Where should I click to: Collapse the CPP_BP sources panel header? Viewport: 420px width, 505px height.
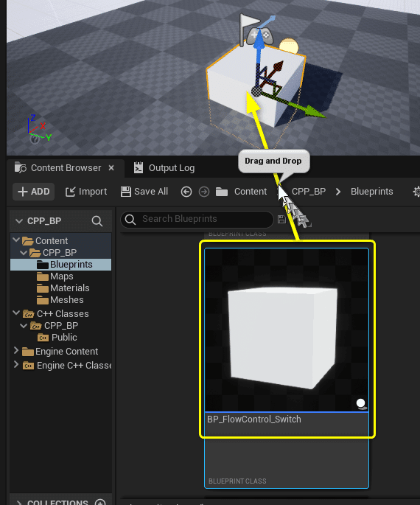click(19, 221)
